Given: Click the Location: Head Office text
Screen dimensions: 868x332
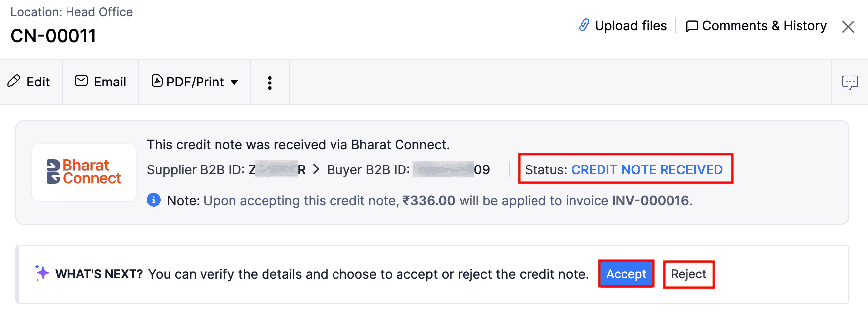Looking at the screenshot, I should click(x=71, y=11).
